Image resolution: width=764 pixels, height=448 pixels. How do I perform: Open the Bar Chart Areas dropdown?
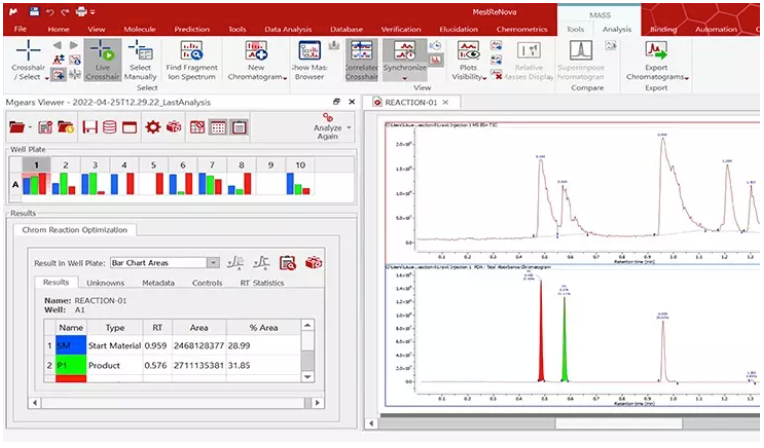[212, 263]
